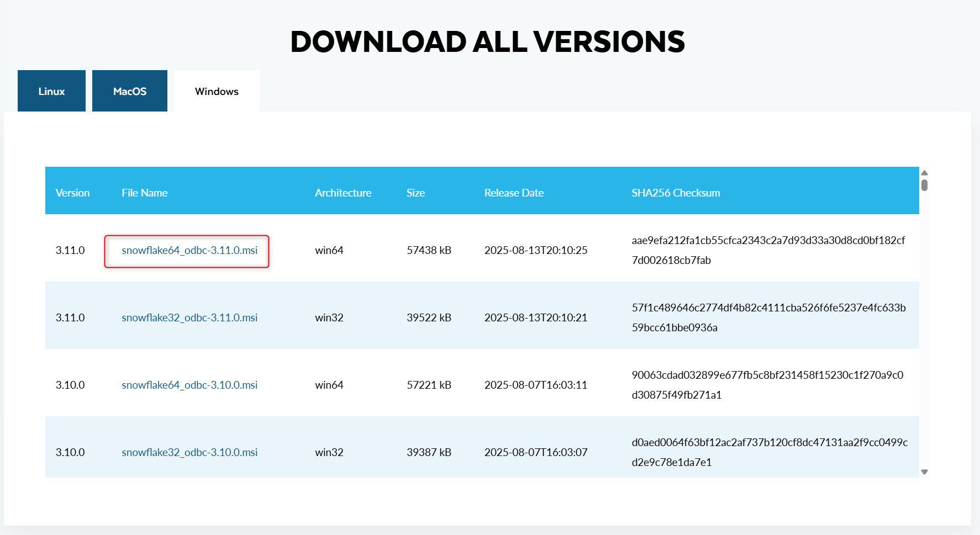Download snowflake32_odbc-3.11.0.msi

[189, 318]
